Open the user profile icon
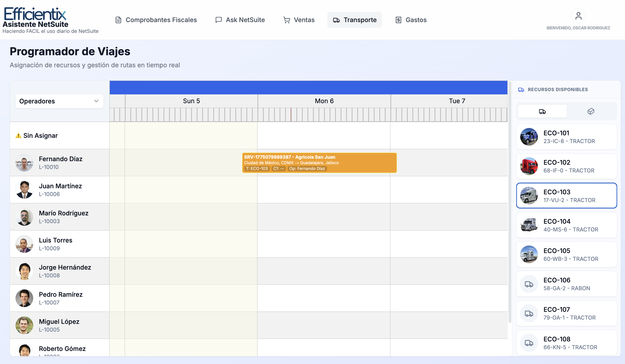The height and width of the screenshot is (364, 625). [578, 16]
